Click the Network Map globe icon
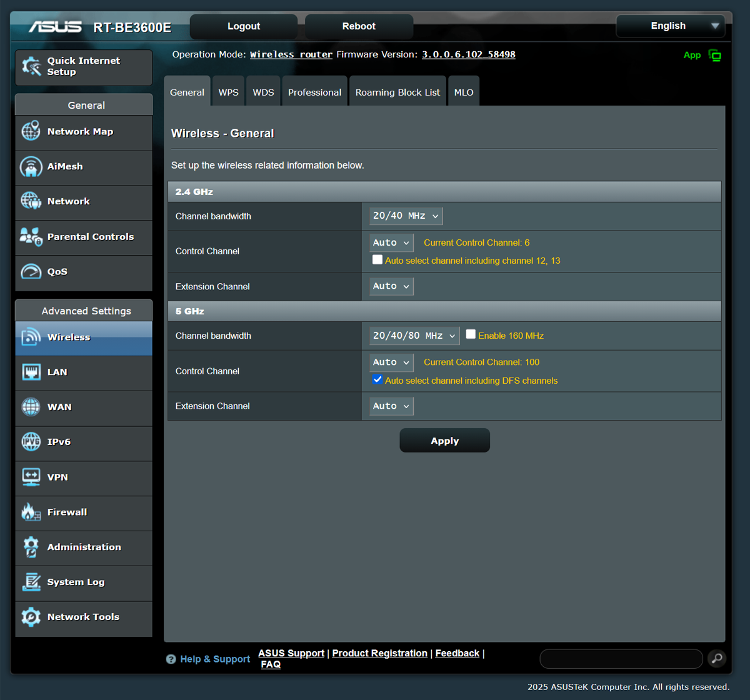The height and width of the screenshot is (700, 750). coord(31,132)
